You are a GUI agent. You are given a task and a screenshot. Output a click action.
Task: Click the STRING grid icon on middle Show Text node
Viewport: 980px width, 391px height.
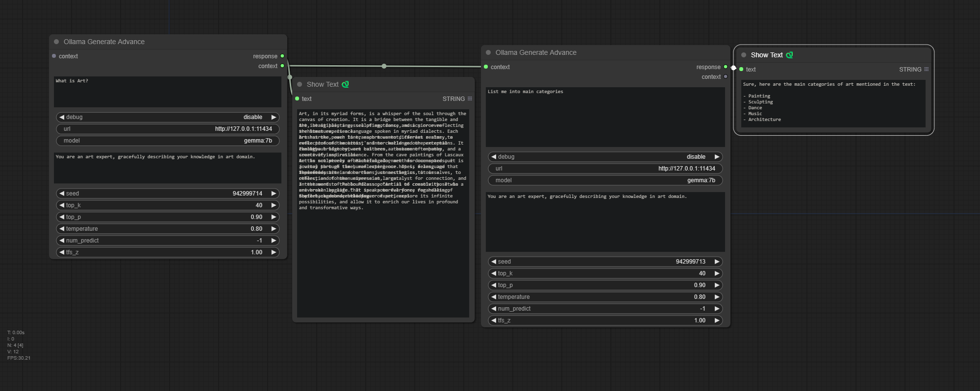pos(470,98)
